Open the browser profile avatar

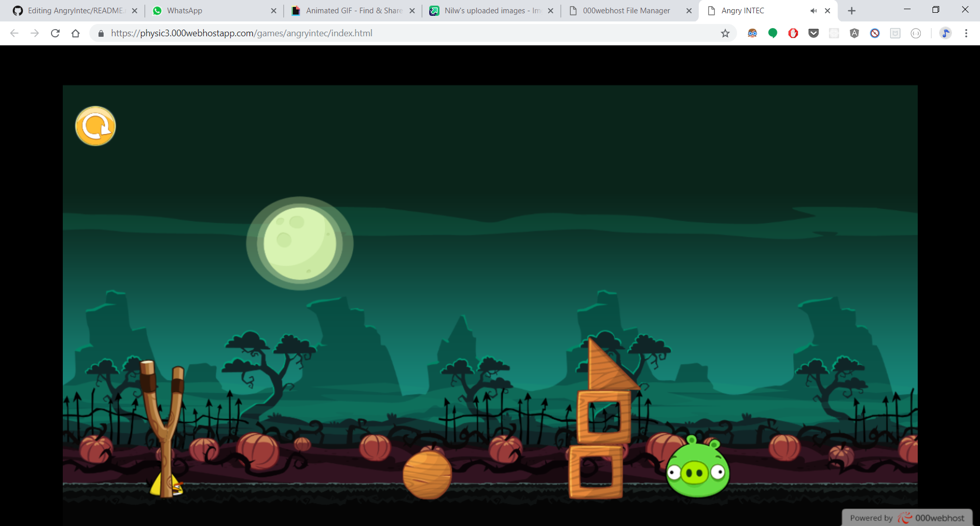(x=946, y=33)
